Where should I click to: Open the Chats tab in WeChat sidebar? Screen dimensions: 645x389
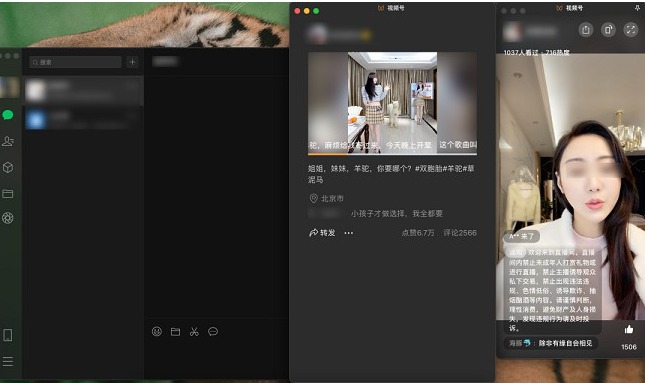8,115
